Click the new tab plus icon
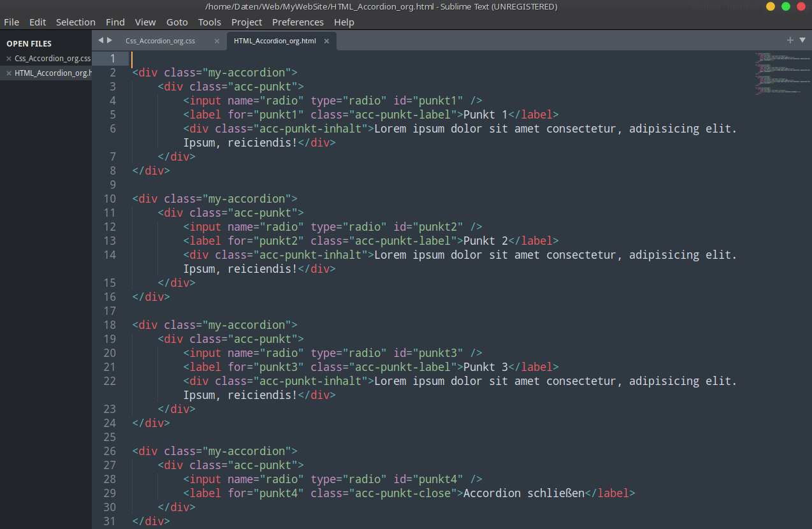The height and width of the screenshot is (529, 812). tap(790, 40)
